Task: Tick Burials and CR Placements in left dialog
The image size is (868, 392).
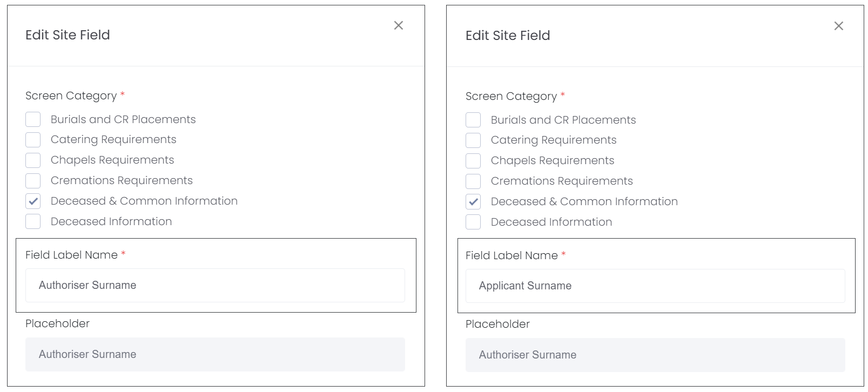Action: click(x=33, y=119)
